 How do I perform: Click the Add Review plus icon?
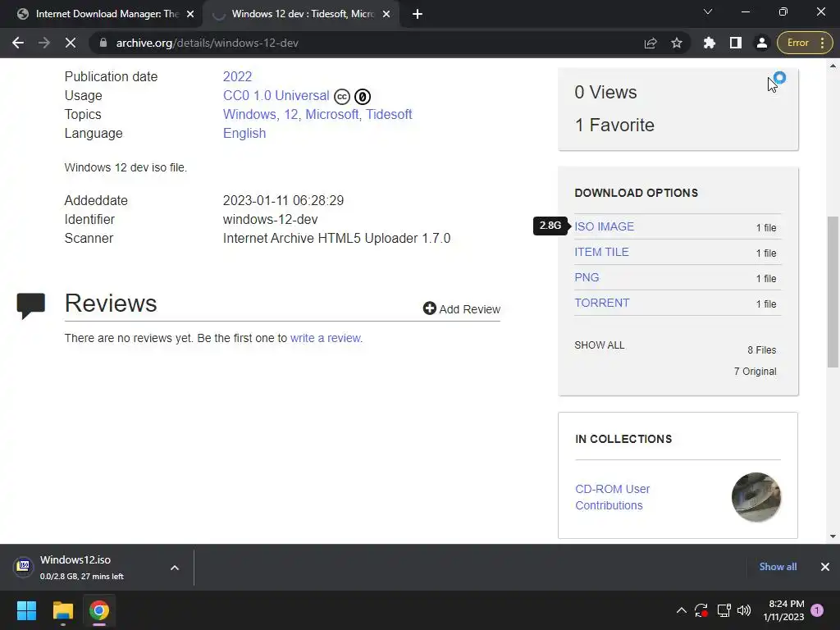pyautogui.click(x=429, y=308)
